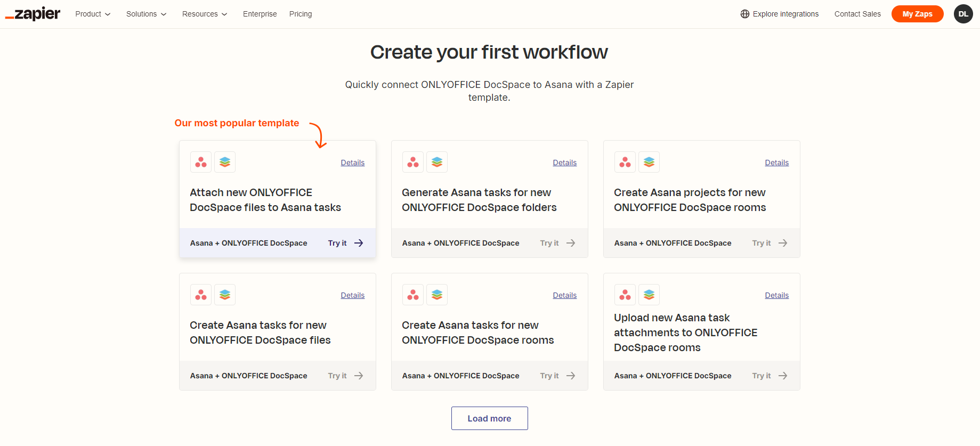
Task: Click Asana icon on Create Asana projects card
Action: [625, 162]
